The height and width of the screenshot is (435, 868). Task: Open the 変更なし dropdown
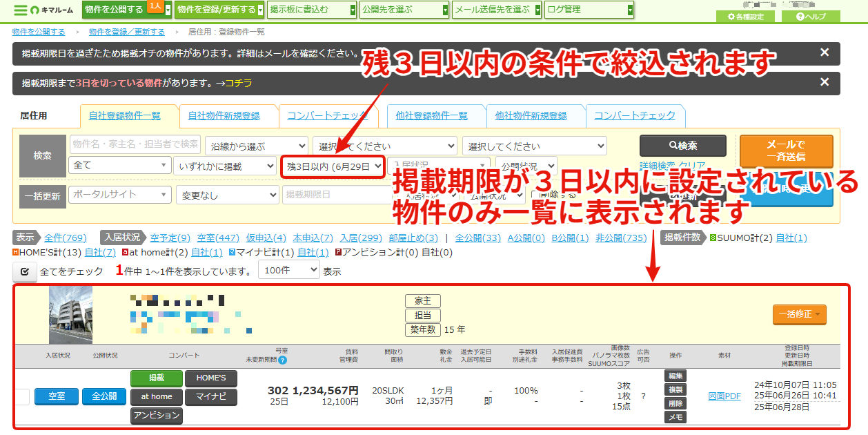227,195
